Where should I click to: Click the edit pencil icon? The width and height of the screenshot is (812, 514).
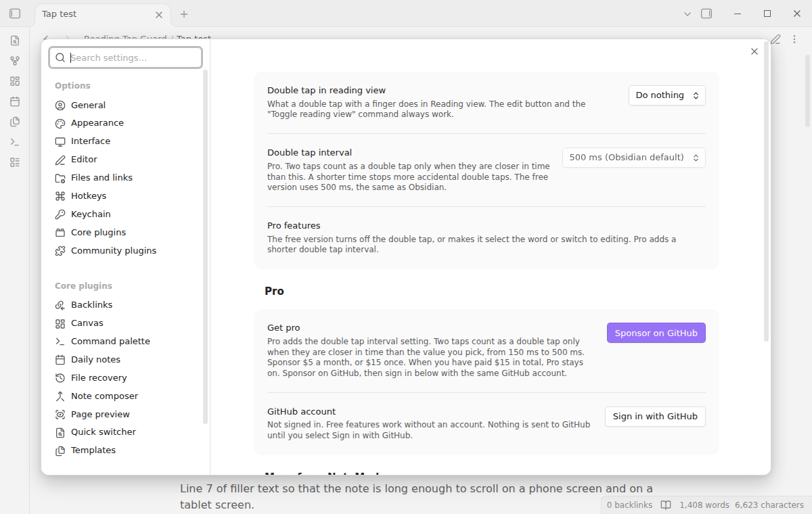click(775, 39)
